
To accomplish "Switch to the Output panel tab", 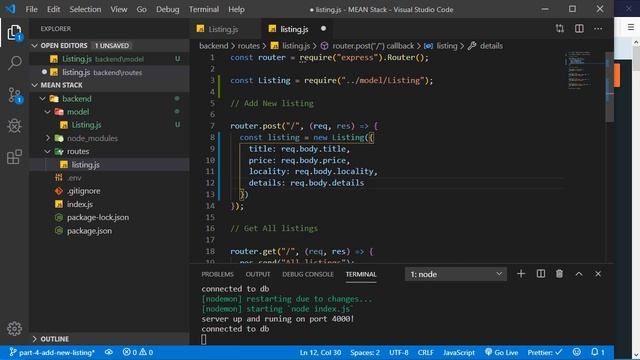I will point(258,274).
